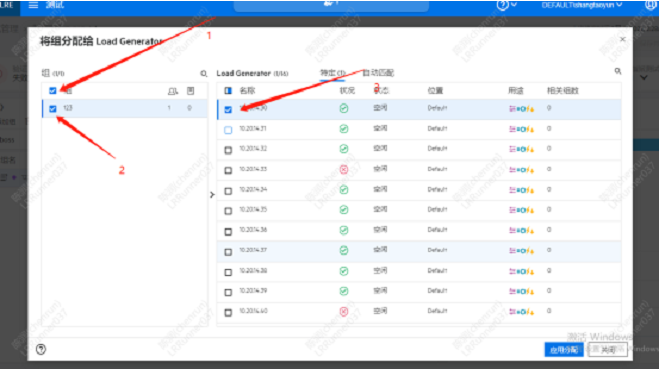Click the green status icon in the 10.20.14.37 row
Image resolution: width=660 pixels, height=370 pixels.
tap(344, 250)
